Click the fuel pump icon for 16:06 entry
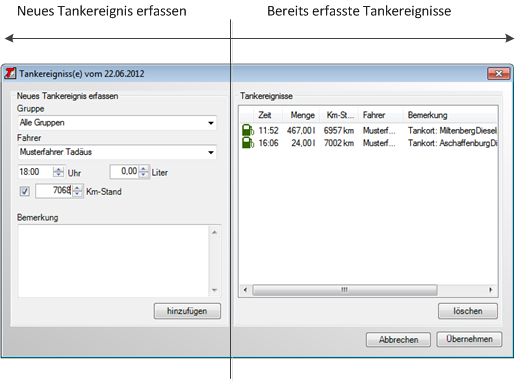This screenshot has height=381, width=515. [x=248, y=143]
